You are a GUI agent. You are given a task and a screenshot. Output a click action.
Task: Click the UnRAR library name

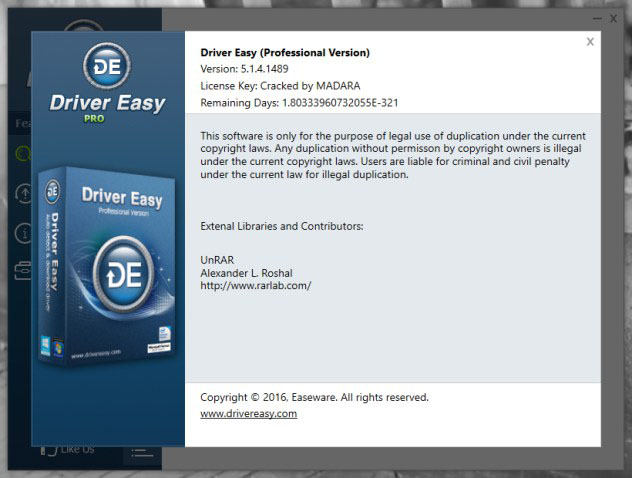[217, 260]
